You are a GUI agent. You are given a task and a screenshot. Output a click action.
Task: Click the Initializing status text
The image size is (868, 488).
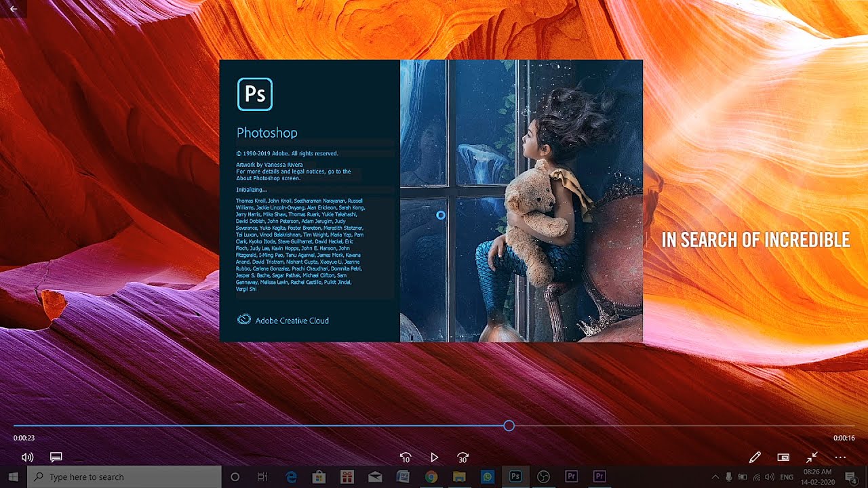click(252, 190)
